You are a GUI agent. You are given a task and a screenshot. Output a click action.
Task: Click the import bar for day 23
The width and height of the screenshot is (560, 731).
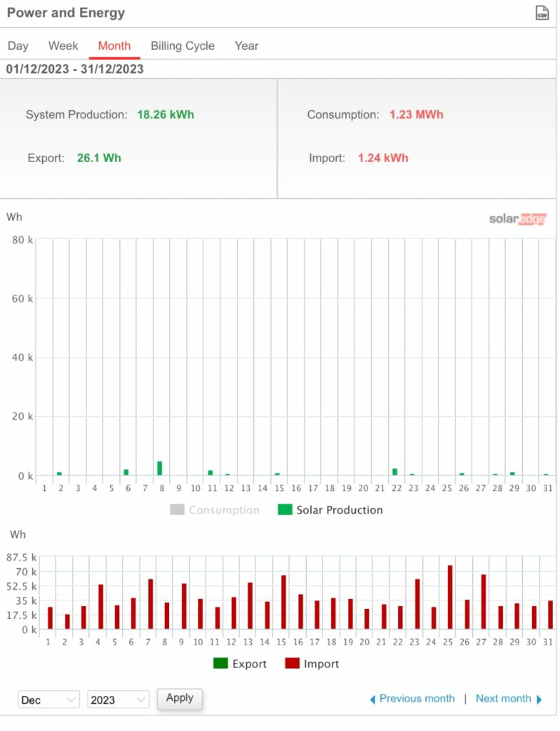[x=417, y=604]
